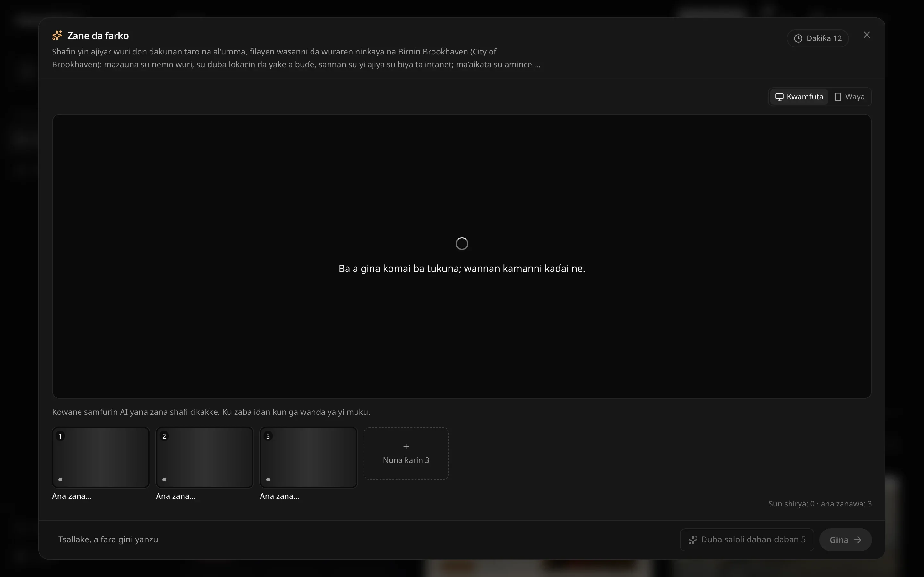Click the first Ana zana... label

[72, 496]
